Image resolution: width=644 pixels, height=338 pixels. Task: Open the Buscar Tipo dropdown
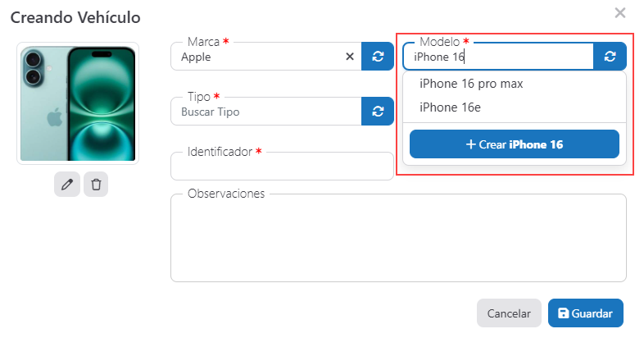click(x=265, y=112)
